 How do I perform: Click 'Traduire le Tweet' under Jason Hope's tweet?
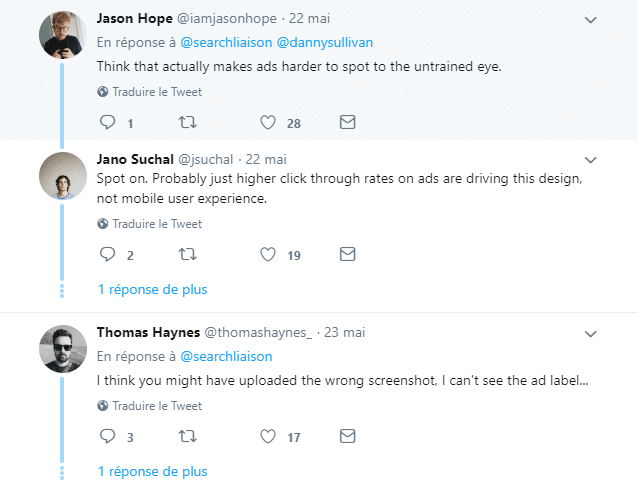point(157,92)
